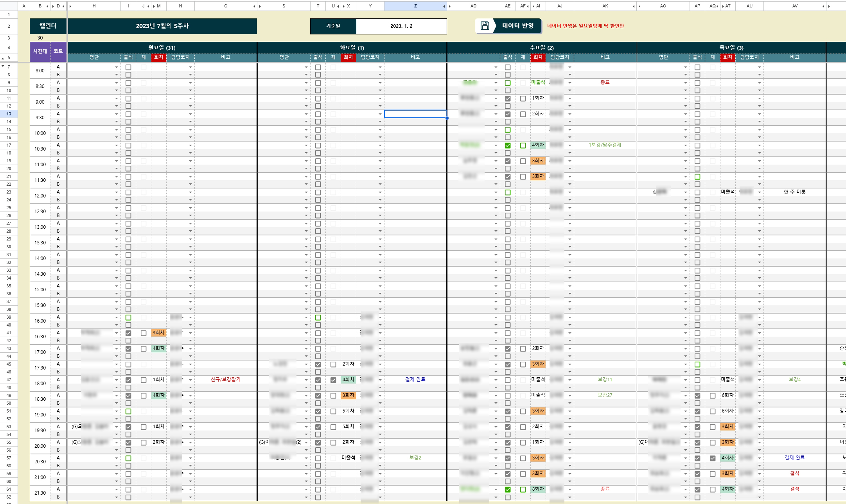Open Thursday 12:00 A 명단 dropdown arrow

(x=685, y=192)
